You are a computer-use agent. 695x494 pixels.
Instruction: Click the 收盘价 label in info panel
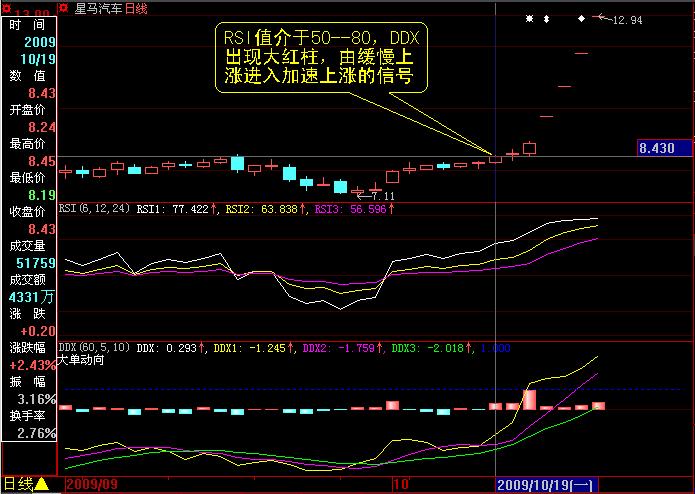[x=27, y=212]
